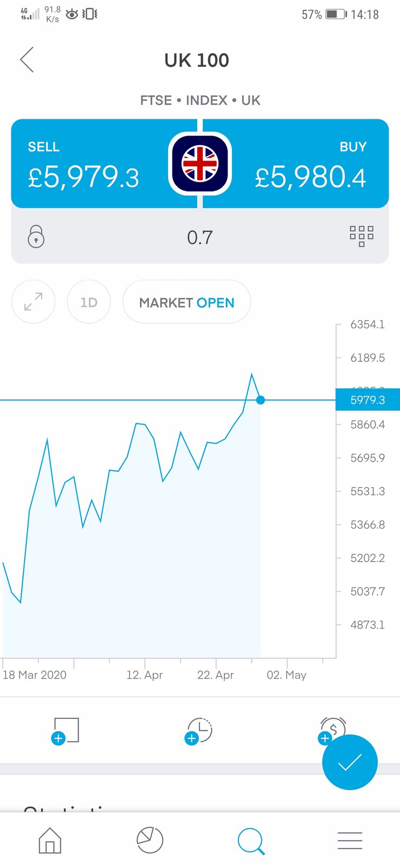Image resolution: width=400 pixels, height=868 pixels.
Task: Tap the add pending order clock icon
Action: [x=199, y=730]
